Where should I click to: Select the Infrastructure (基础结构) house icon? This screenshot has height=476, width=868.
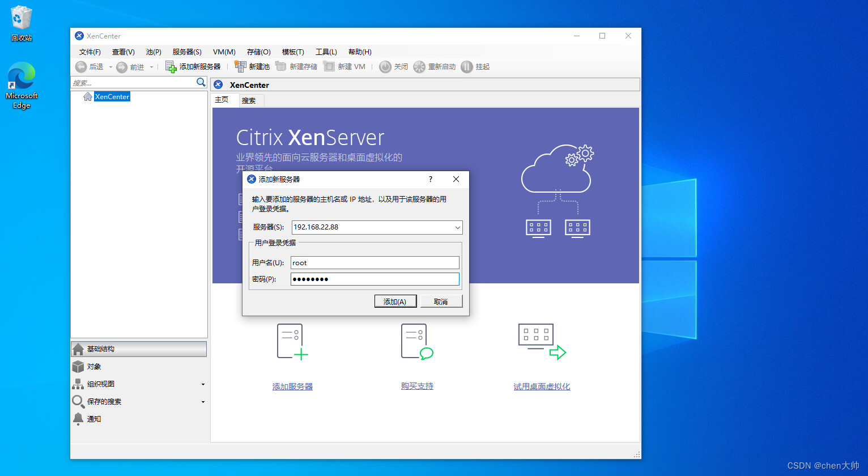click(x=79, y=349)
